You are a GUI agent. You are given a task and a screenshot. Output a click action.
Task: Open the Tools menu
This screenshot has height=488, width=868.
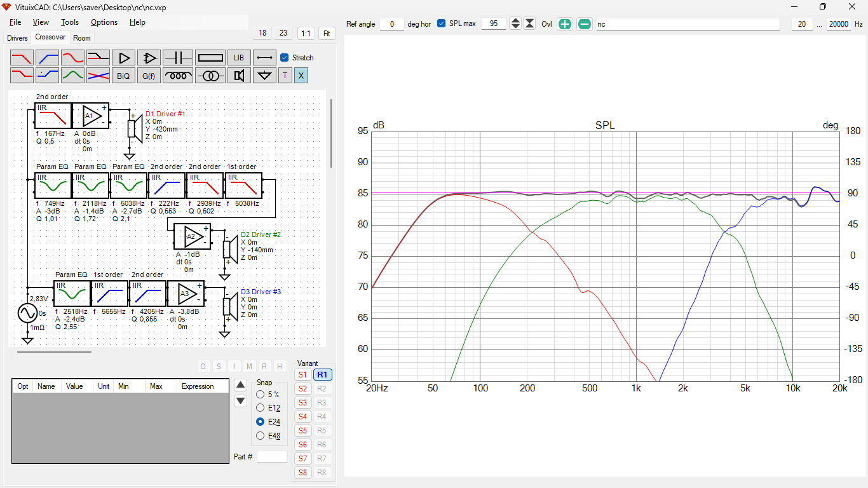click(x=70, y=22)
